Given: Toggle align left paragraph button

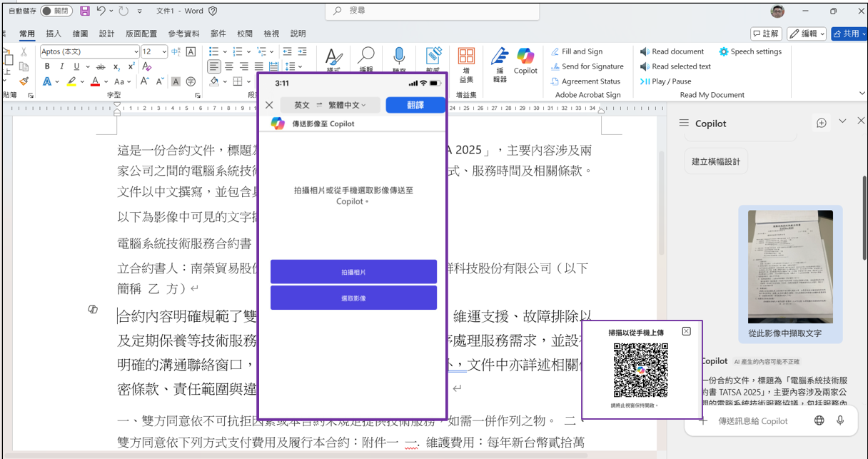Looking at the screenshot, I should pos(214,66).
